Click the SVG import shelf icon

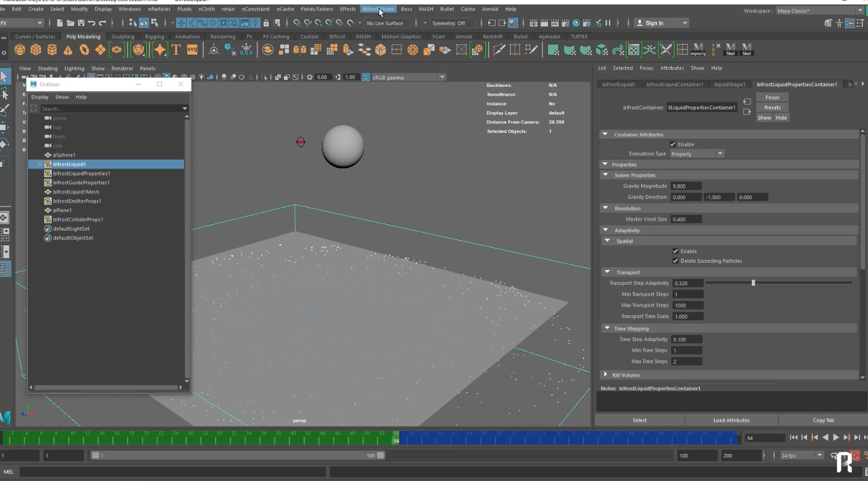pos(192,50)
